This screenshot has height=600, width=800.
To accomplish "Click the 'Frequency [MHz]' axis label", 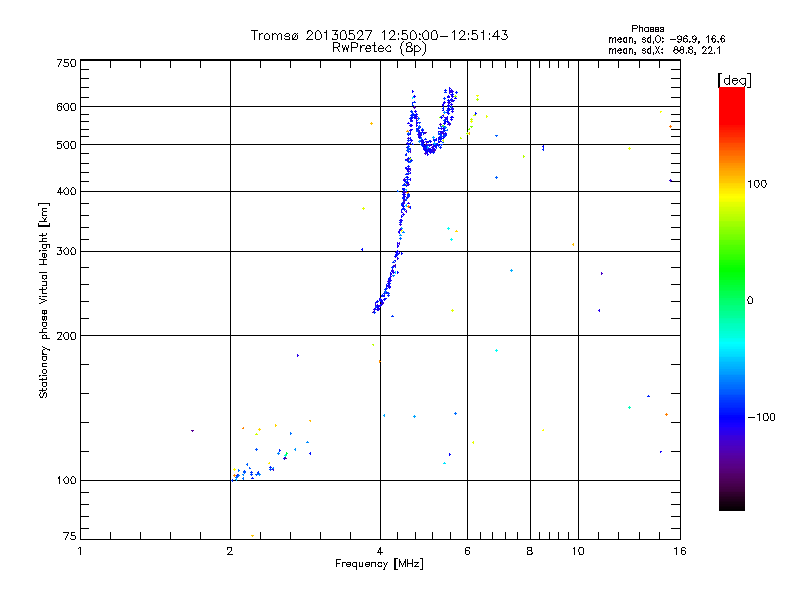I will click(x=379, y=564).
